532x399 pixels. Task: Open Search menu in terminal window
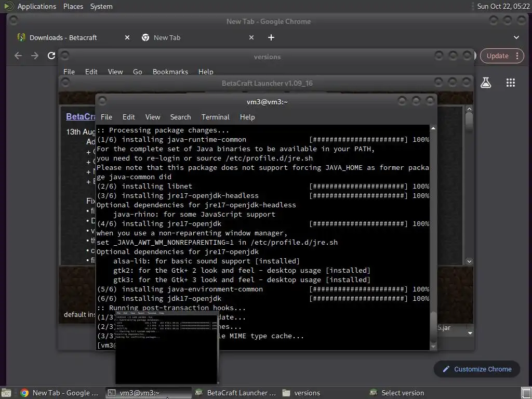point(180,117)
